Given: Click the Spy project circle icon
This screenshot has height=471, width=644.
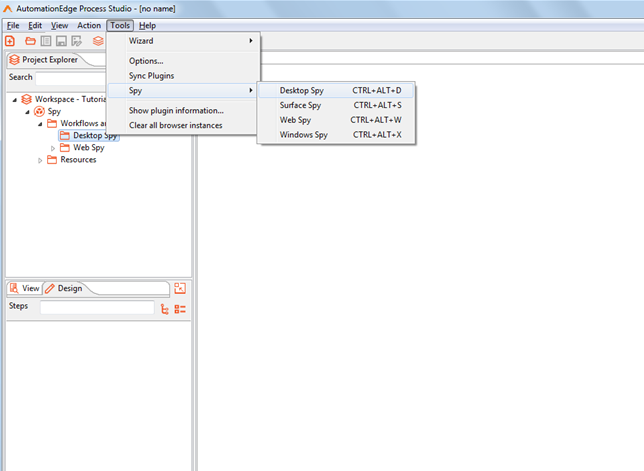Looking at the screenshot, I should point(39,111).
